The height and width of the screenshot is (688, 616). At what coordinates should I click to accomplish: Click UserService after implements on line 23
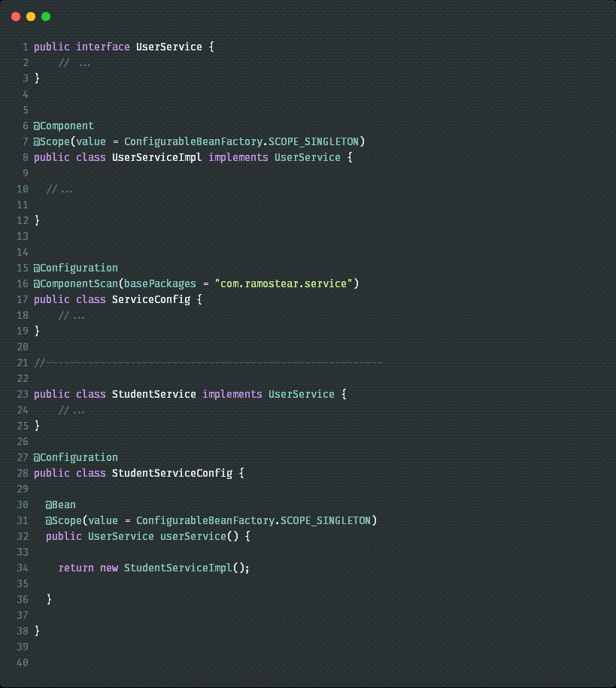pyautogui.click(x=301, y=395)
